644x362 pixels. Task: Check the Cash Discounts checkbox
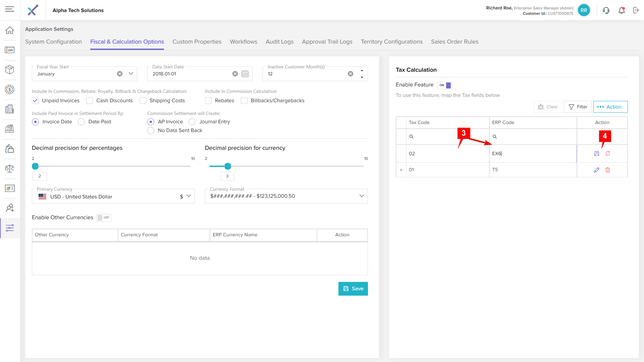coord(90,101)
